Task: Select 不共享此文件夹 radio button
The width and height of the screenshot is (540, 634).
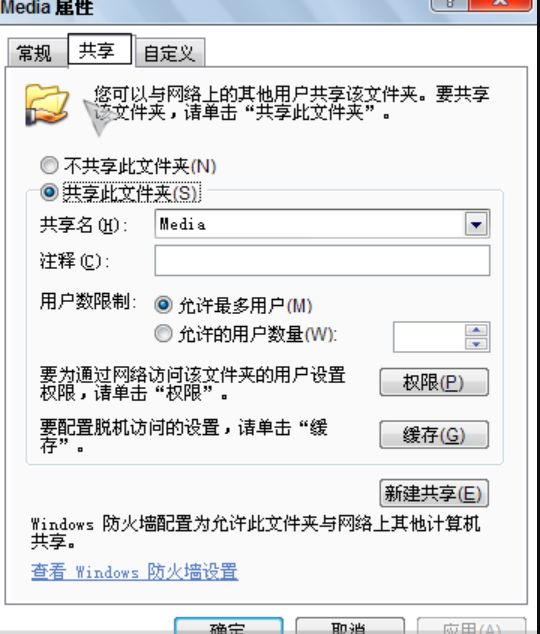Action: pyautogui.click(x=49, y=166)
